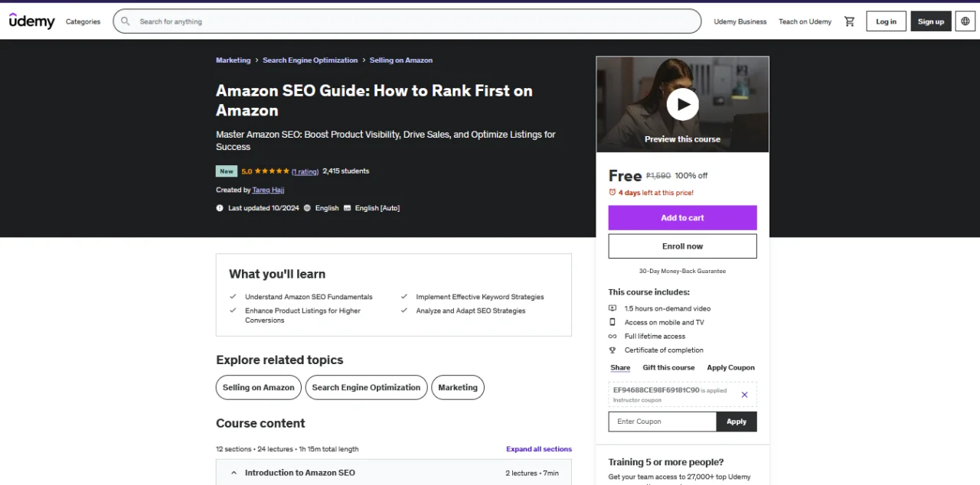Open instructor Tareq Hajj profile
This screenshot has height=485, width=980.
268,190
